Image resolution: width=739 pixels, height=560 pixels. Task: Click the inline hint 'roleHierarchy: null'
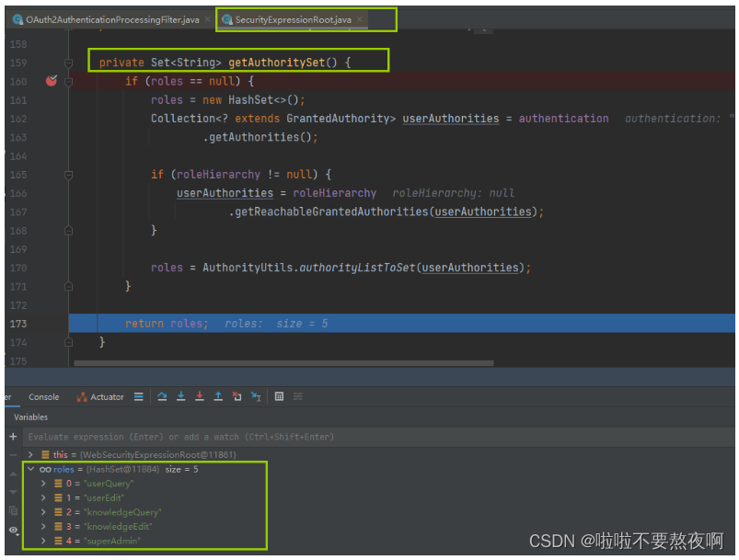coord(454,193)
